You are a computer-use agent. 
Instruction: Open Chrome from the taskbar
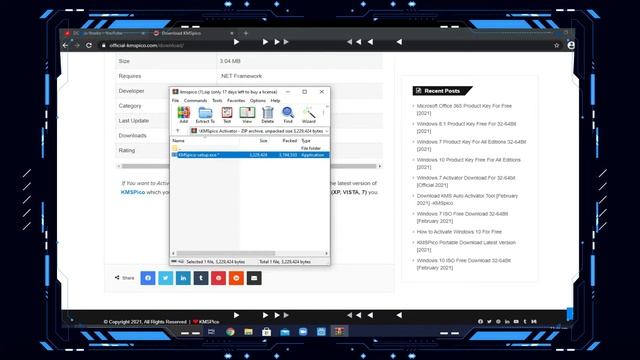point(230,331)
